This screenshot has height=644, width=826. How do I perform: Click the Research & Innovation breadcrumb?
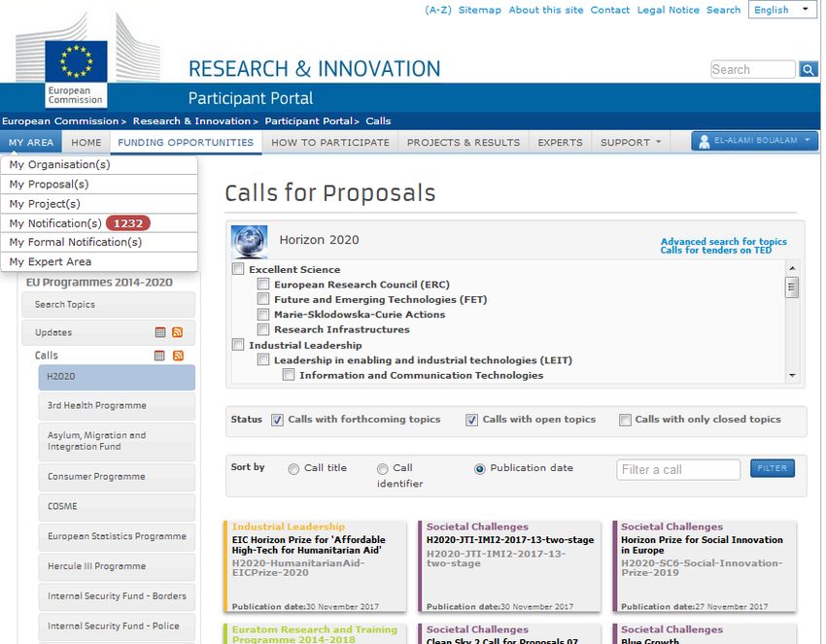191,121
